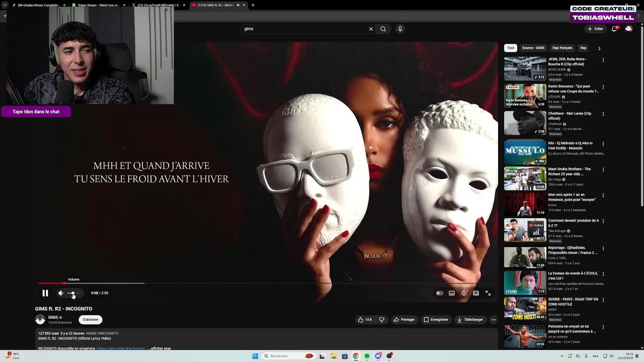
Task: Toggle the autoplay switch in the player
Action: pyautogui.click(x=440, y=293)
